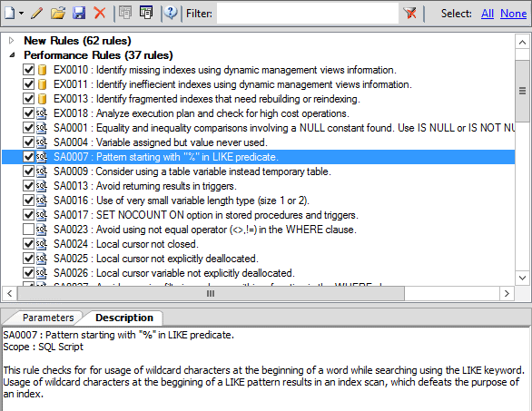The image size is (532, 411).
Task: Save with the floppy disk icon
Action: pos(79,14)
